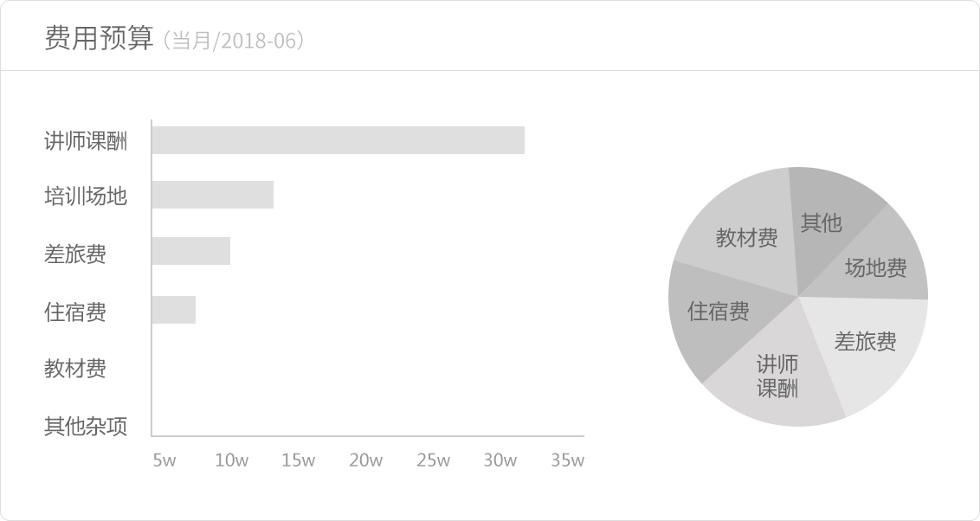Select the 住宿费 bar
Image resolution: width=980 pixels, height=521 pixels.
(x=174, y=310)
